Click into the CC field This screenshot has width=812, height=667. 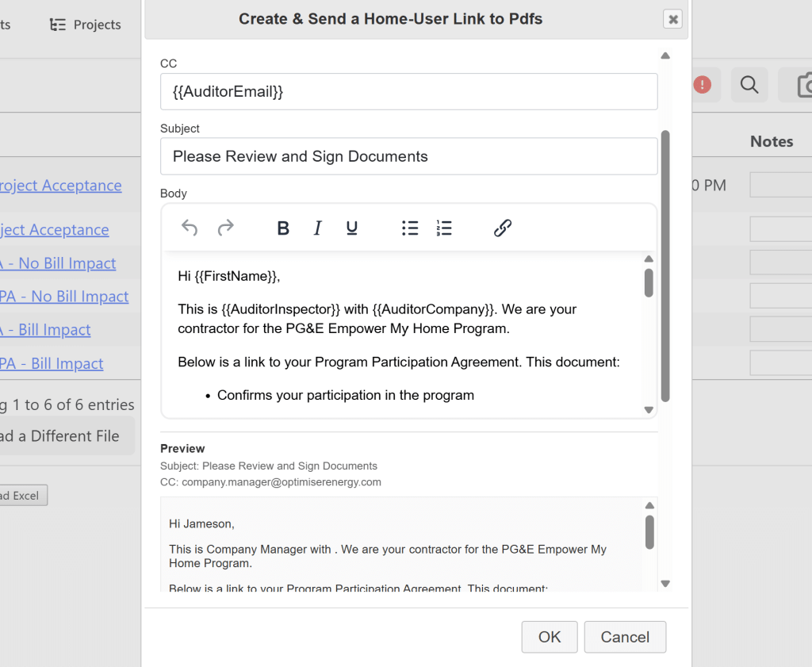tap(408, 92)
